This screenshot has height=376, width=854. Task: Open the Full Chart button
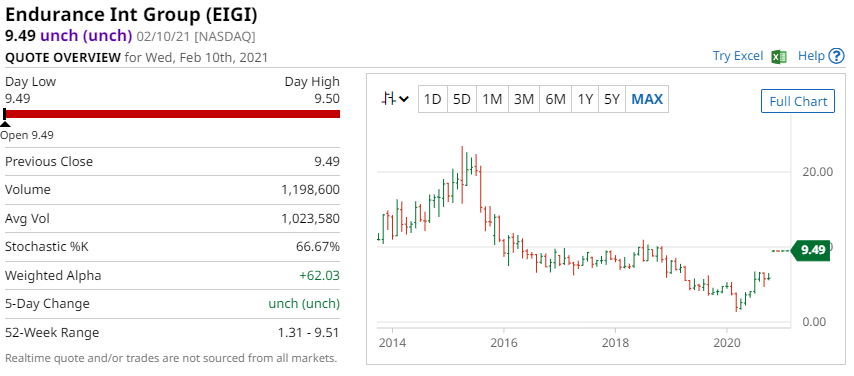tap(798, 101)
